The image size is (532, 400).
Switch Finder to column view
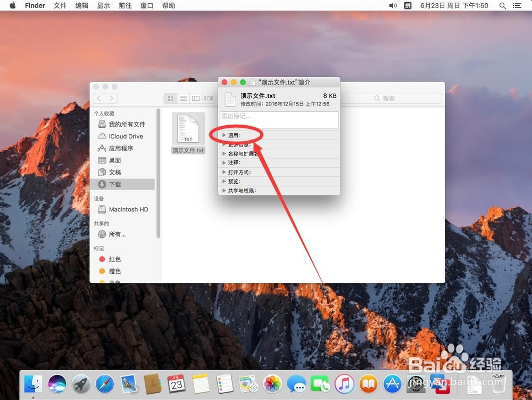[x=196, y=99]
